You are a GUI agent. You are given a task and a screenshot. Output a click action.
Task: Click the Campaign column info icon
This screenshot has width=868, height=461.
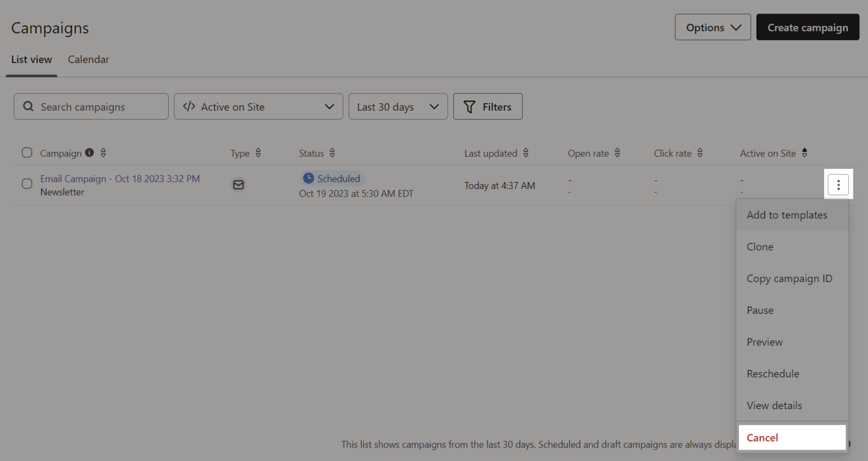point(90,153)
